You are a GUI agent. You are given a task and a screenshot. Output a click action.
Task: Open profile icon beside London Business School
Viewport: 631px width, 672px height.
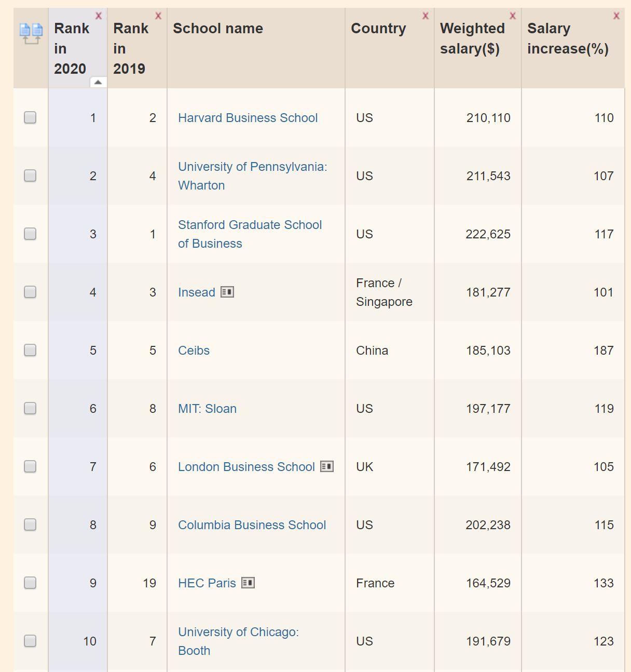tap(327, 466)
